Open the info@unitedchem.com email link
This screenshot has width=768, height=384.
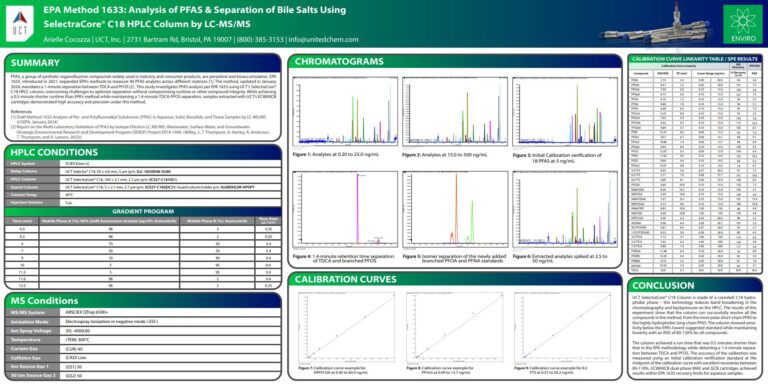click(x=324, y=39)
